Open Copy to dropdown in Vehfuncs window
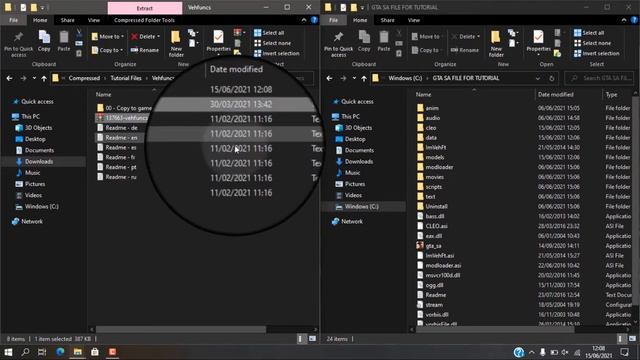The width and height of the screenshot is (640, 360). (x=107, y=50)
